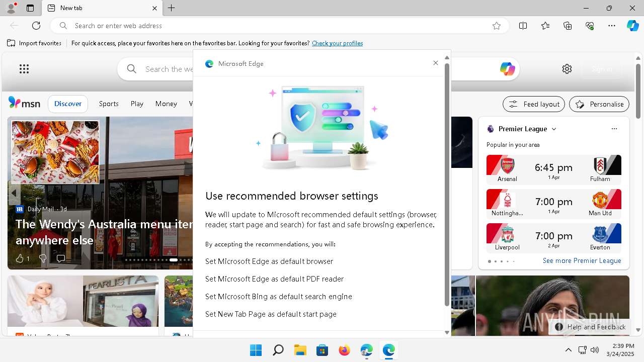
Task: Open the Check your profiles link
Action: click(337, 43)
